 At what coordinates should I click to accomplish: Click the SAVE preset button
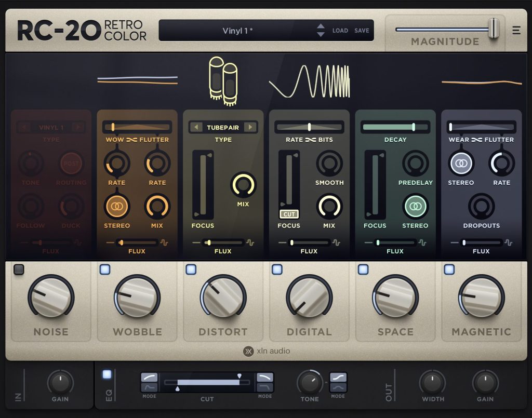click(362, 31)
